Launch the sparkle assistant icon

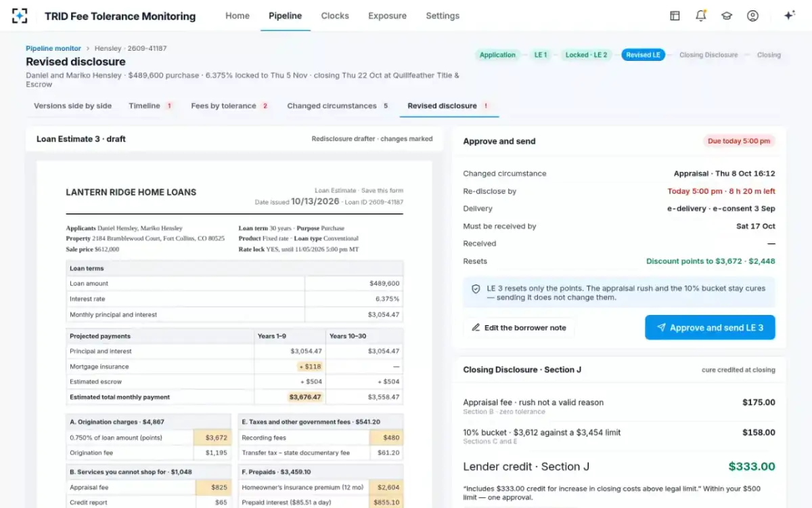coord(789,16)
